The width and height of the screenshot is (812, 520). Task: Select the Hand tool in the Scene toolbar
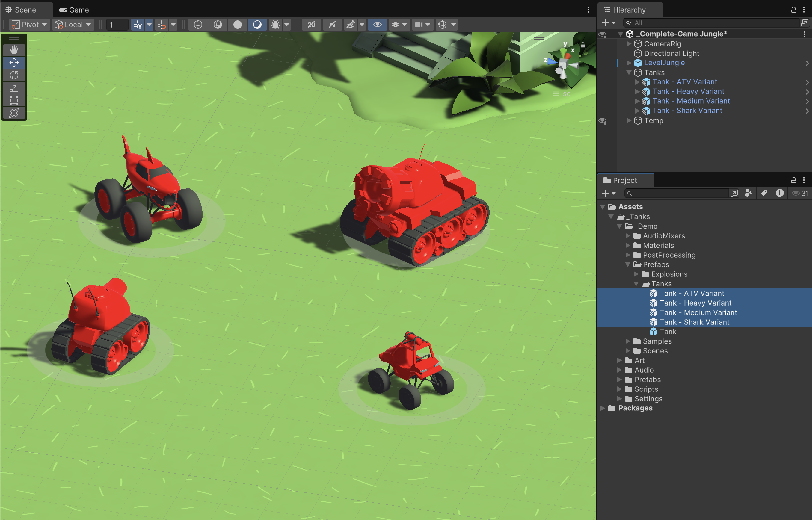point(14,50)
